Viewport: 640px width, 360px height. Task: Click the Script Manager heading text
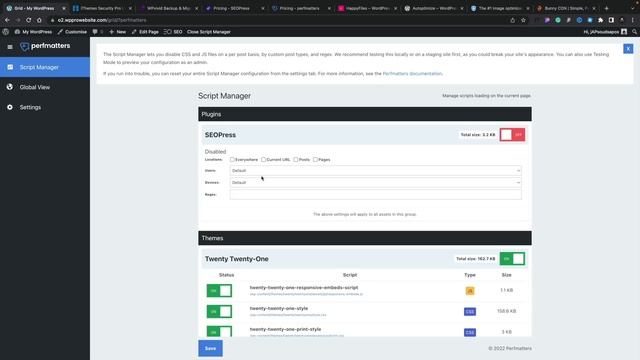pyautogui.click(x=224, y=96)
